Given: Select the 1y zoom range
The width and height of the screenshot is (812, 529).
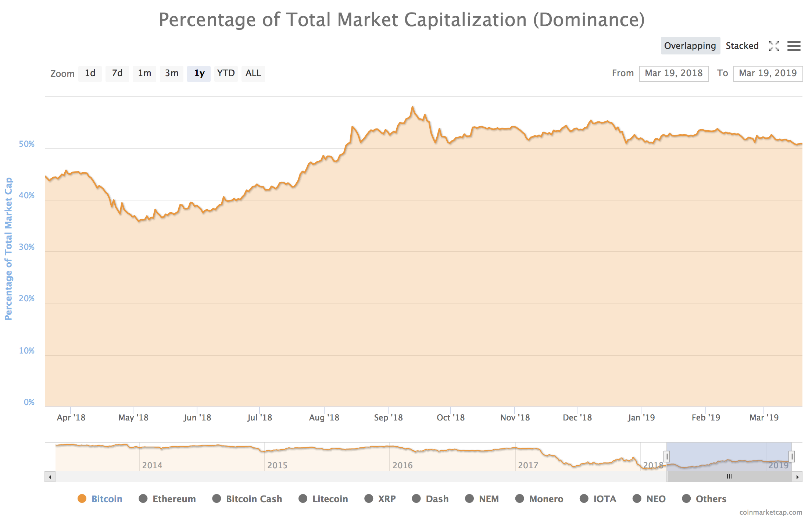Looking at the screenshot, I should click(x=199, y=74).
